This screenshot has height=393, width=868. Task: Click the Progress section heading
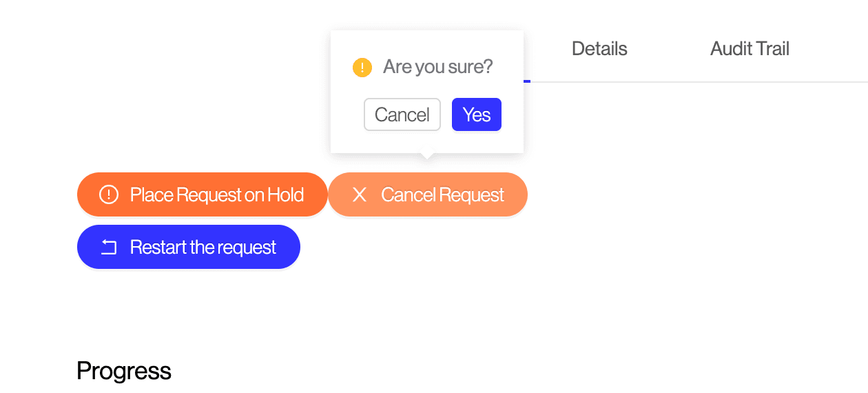[124, 371]
